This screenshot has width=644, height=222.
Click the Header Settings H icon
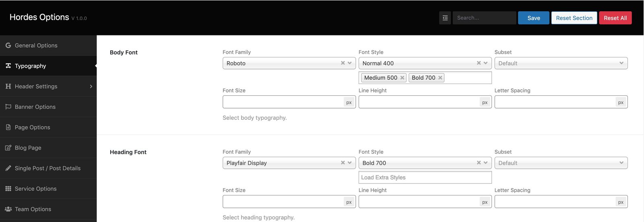[x=8, y=86]
